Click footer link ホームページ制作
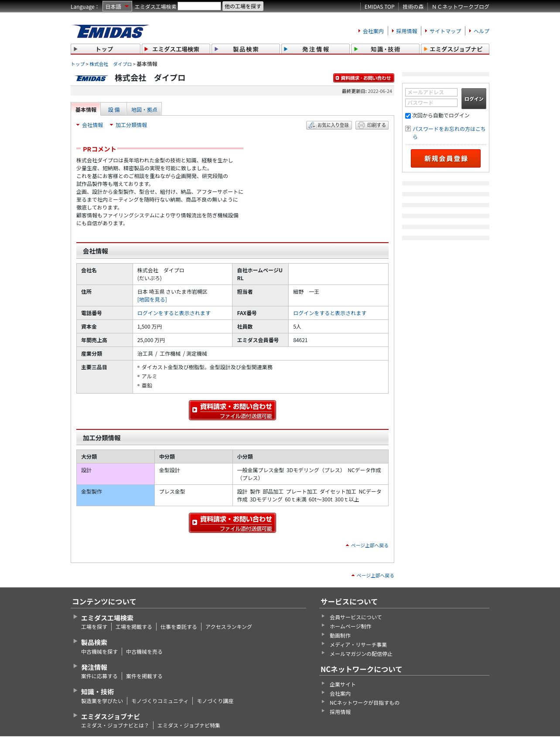Screen dimensions: 560x741 (x=351, y=627)
